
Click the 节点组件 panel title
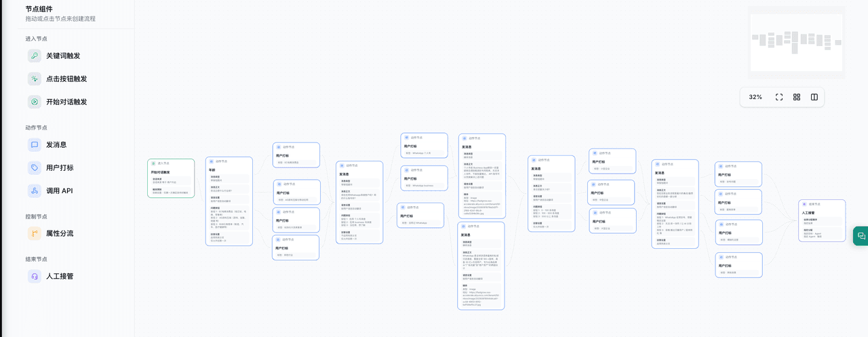[x=39, y=9]
